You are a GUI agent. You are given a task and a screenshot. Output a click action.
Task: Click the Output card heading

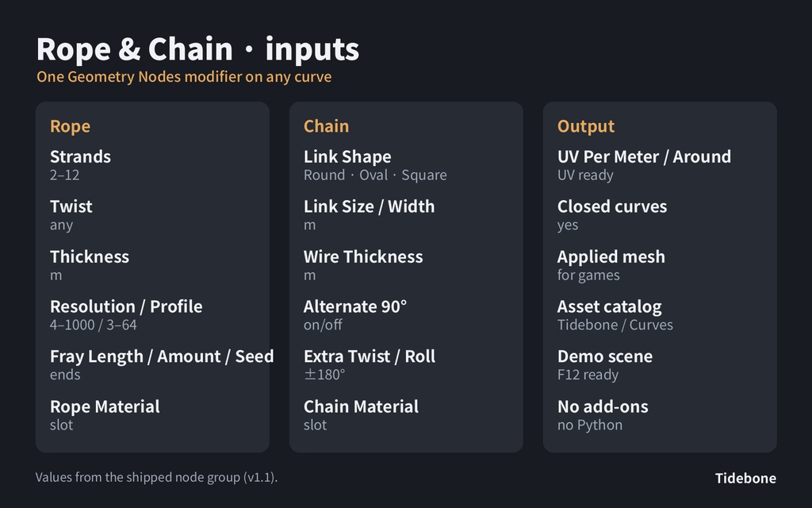click(x=586, y=126)
